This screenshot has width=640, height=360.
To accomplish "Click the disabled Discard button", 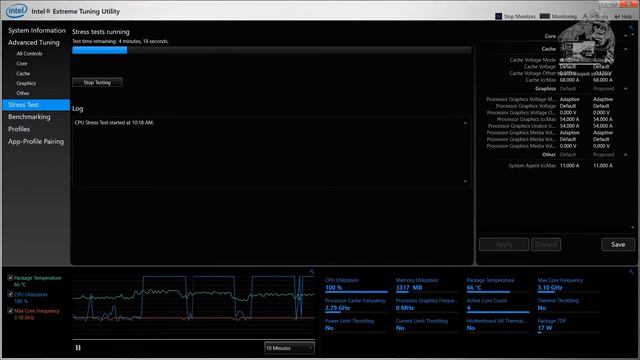I will tap(546, 244).
